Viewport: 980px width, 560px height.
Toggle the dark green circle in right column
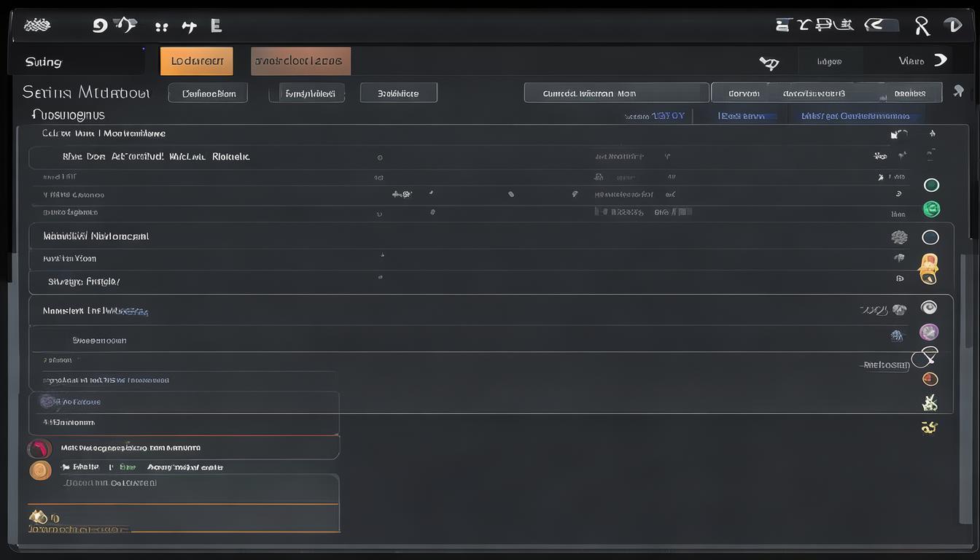(x=931, y=185)
